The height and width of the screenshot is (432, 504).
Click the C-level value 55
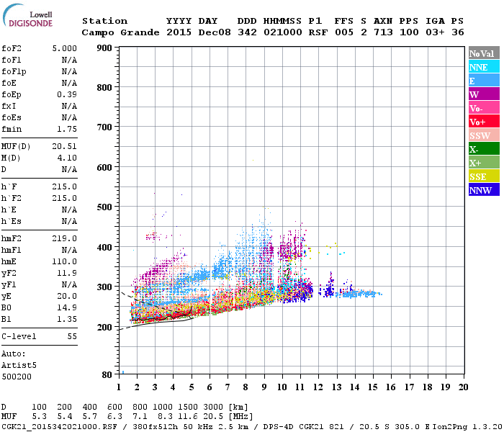72,336
